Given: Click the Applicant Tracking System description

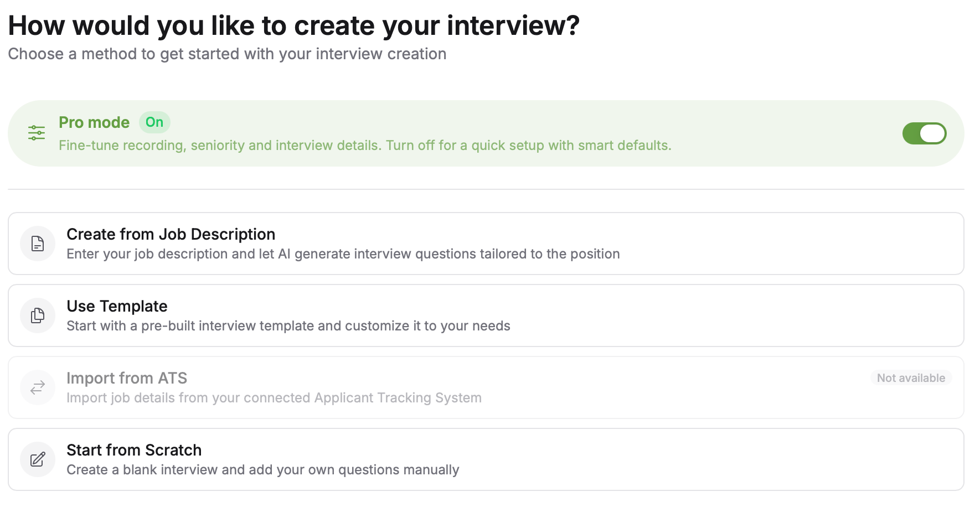Looking at the screenshot, I should point(274,398).
